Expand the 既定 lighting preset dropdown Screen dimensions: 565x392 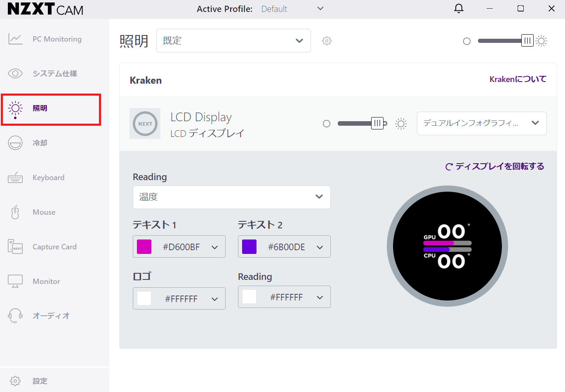pos(233,41)
